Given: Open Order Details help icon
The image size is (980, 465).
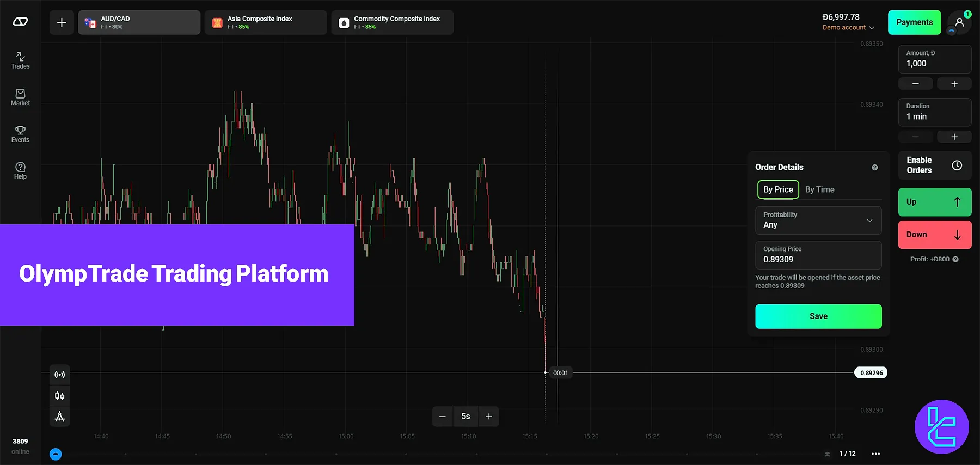Looking at the screenshot, I should tap(875, 168).
